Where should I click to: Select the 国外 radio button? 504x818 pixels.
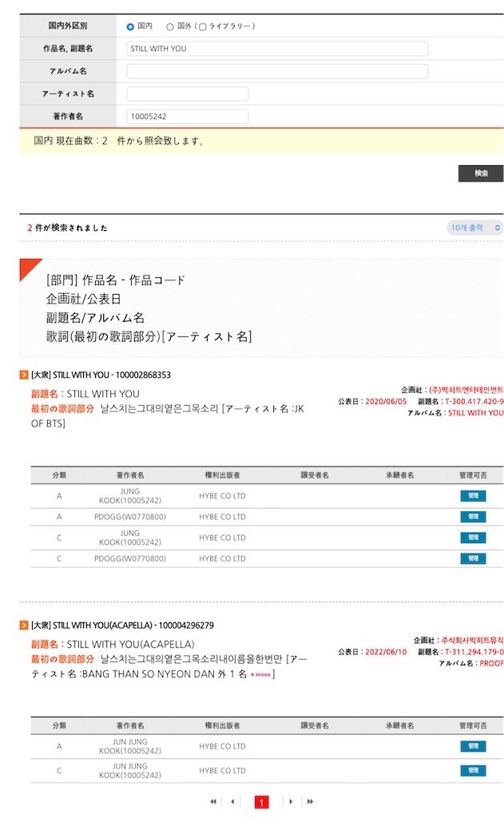(169, 26)
